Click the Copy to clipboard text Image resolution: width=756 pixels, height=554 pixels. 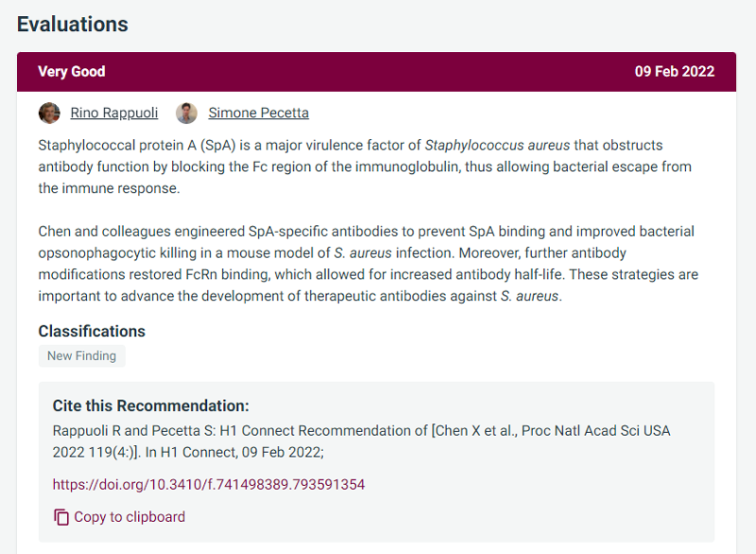tap(129, 517)
